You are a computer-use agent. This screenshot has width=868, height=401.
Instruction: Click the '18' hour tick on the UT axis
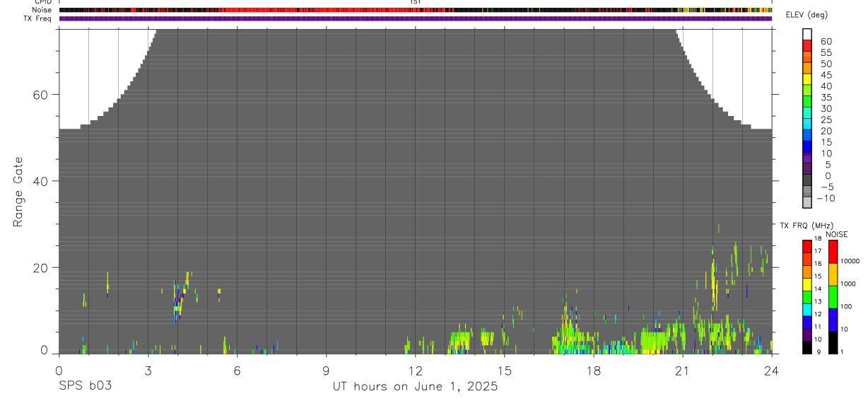coord(594,370)
